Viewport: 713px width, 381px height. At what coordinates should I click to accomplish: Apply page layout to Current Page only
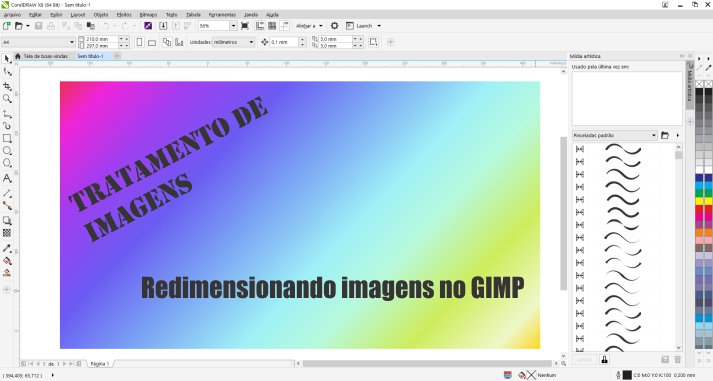[179, 42]
